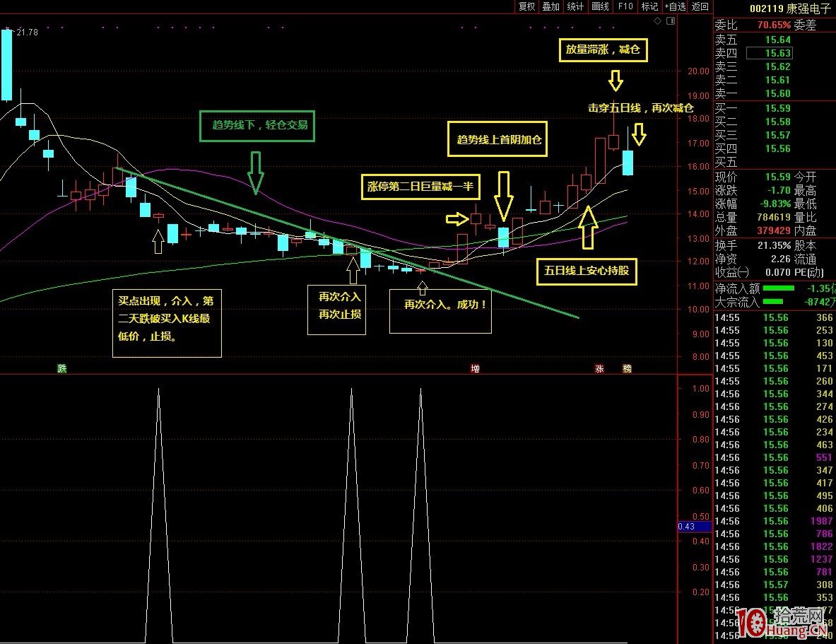
Task: Click the 复权 toolbar button
Action: pos(526,6)
